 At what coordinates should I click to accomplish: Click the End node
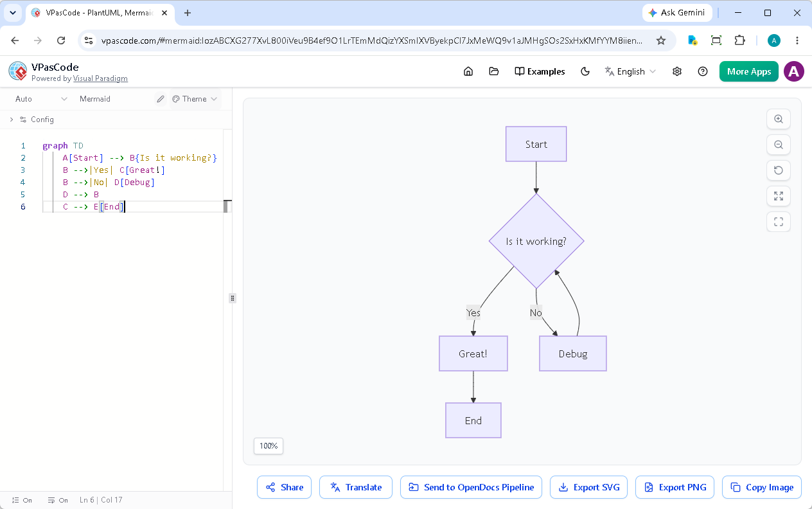(473, 420)
